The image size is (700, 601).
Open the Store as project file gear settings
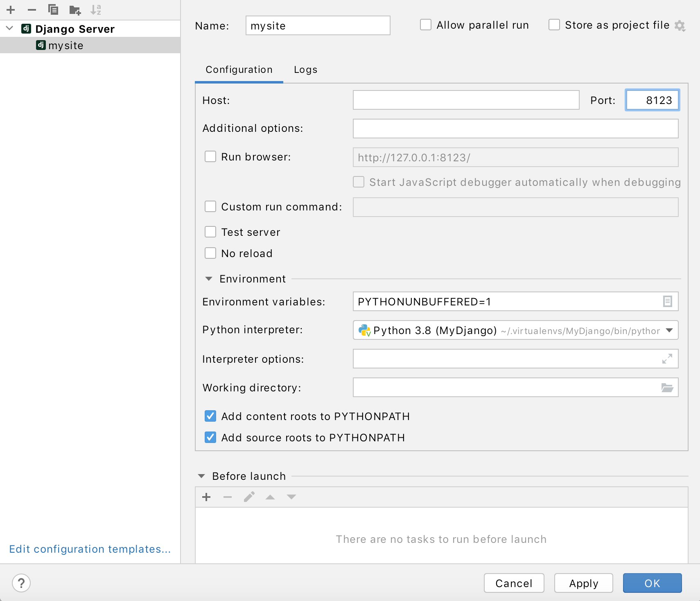[x=680, y=25]
